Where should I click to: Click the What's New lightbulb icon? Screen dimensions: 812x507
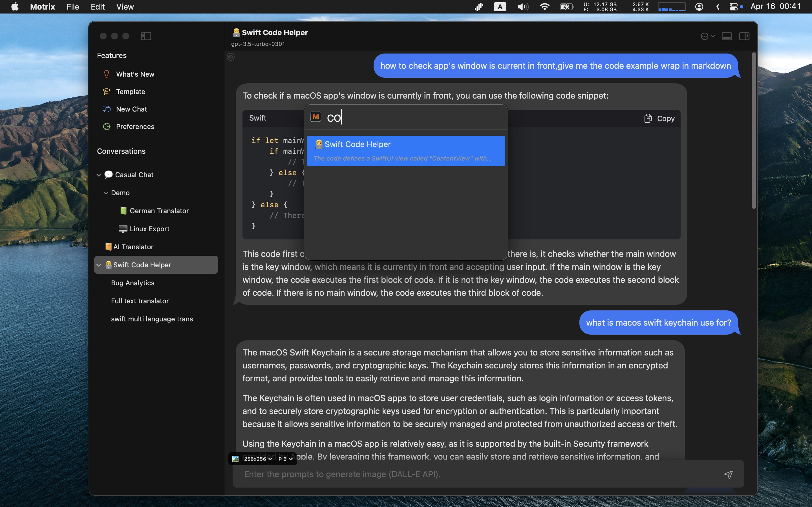[x=106, y=74]
